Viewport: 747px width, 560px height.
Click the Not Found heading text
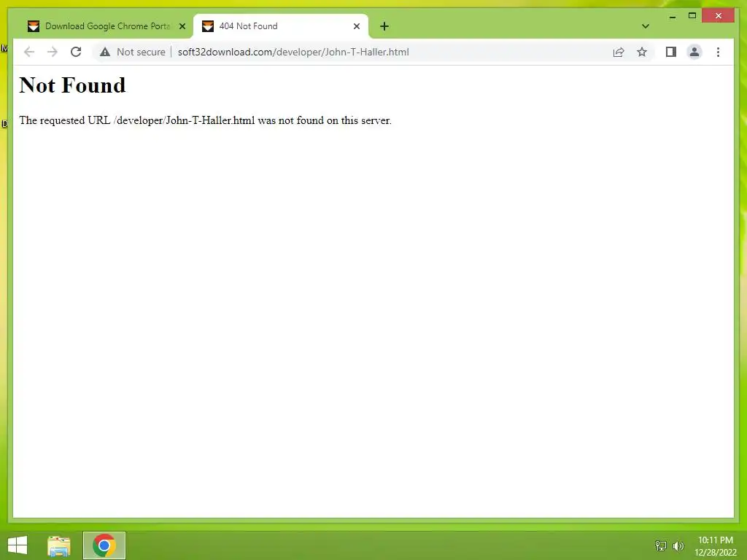point(72,85)
